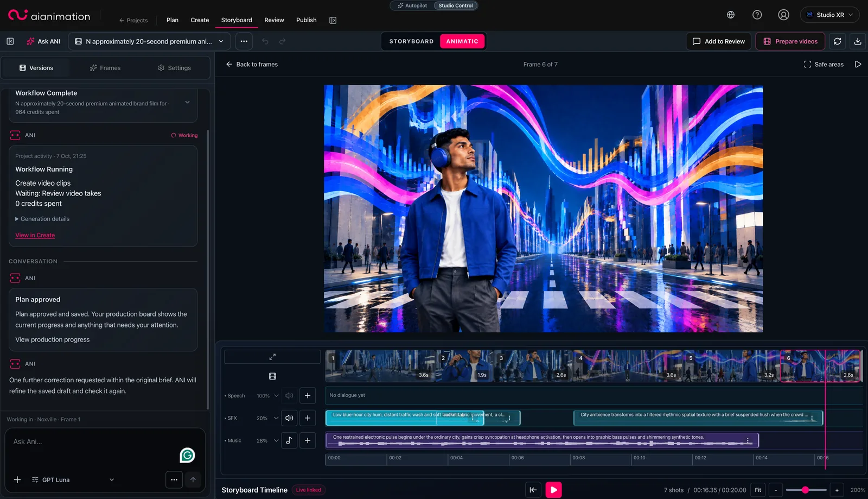Select the Versions tab
The width and height of the screenshot is (868, 499).
click(x=36, y=68)
